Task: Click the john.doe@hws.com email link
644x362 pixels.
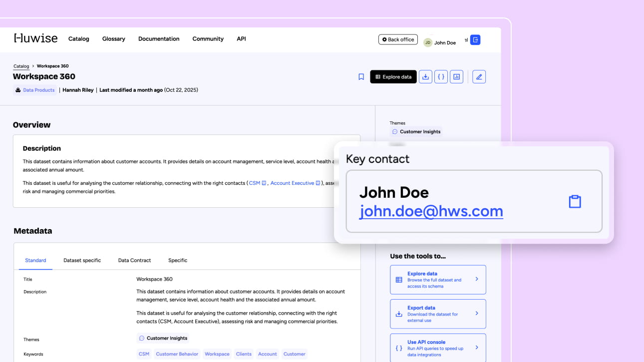Action: click(431, 211)
